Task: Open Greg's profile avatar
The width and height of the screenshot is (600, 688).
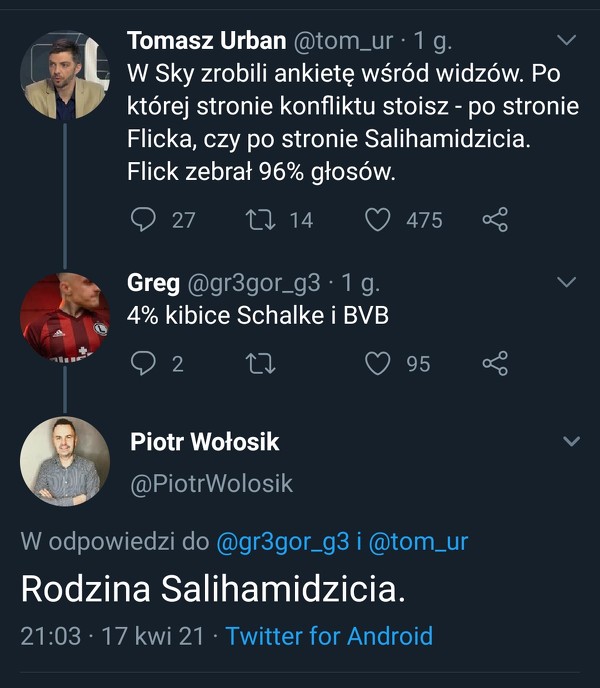Action: click(x=65, y=316)
